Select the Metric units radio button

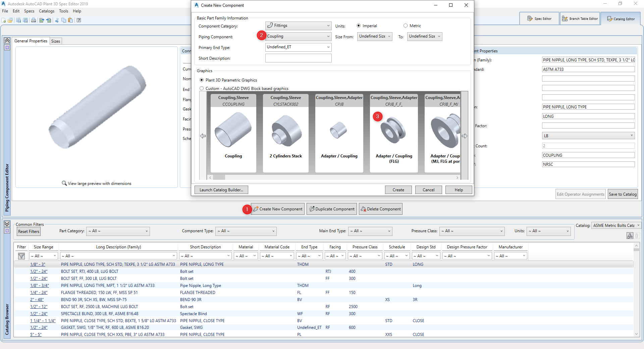tap(406, 26)
